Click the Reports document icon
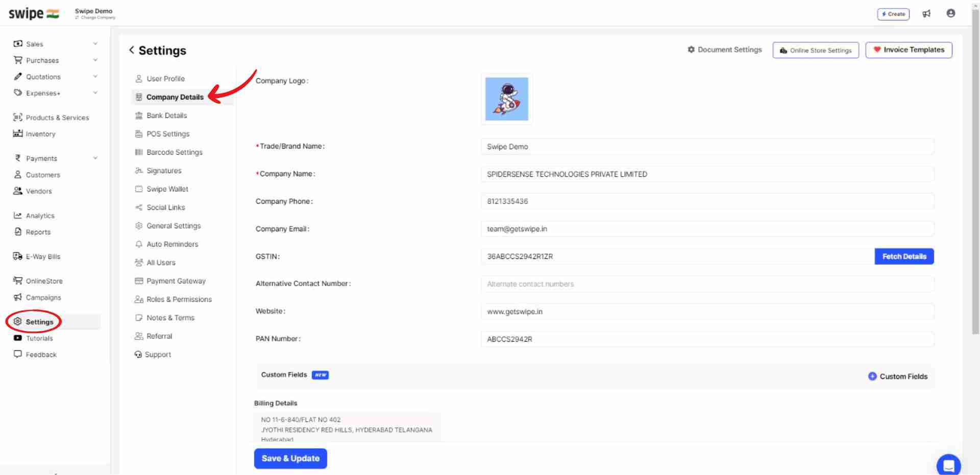Viewport: 980px width, 475px height. (18, 231)
